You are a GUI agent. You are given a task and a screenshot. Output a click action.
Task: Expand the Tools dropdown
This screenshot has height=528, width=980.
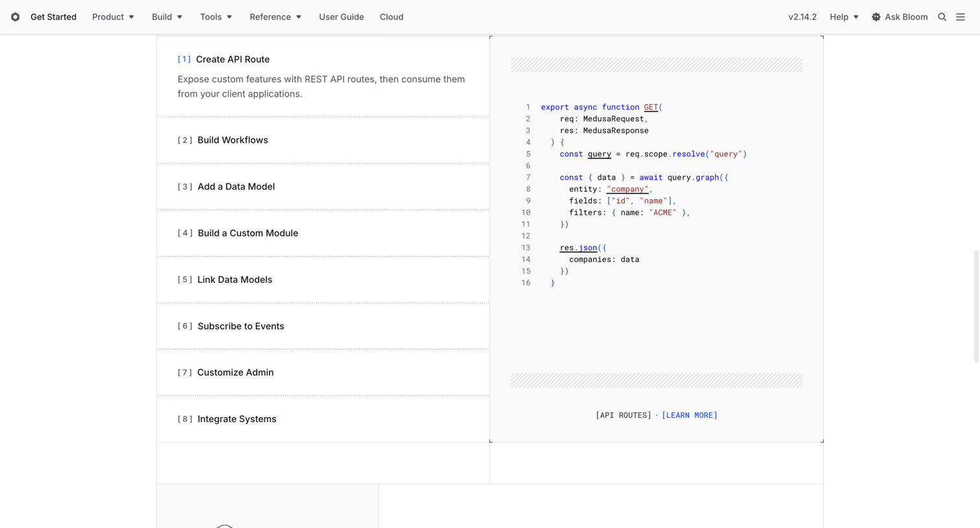pyautogui.click(x=216, y=17)
